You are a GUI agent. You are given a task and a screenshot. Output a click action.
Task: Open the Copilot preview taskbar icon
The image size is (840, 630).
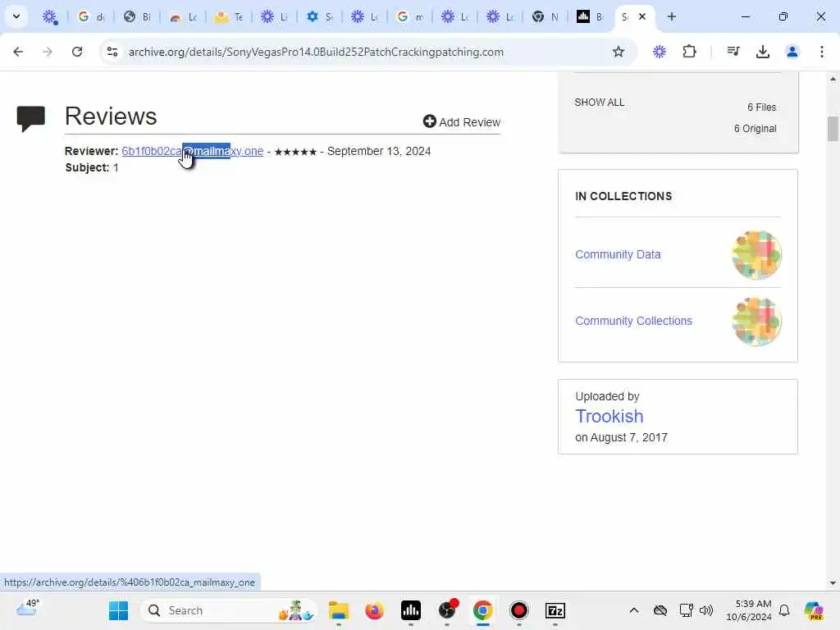[x=814, y=610]
